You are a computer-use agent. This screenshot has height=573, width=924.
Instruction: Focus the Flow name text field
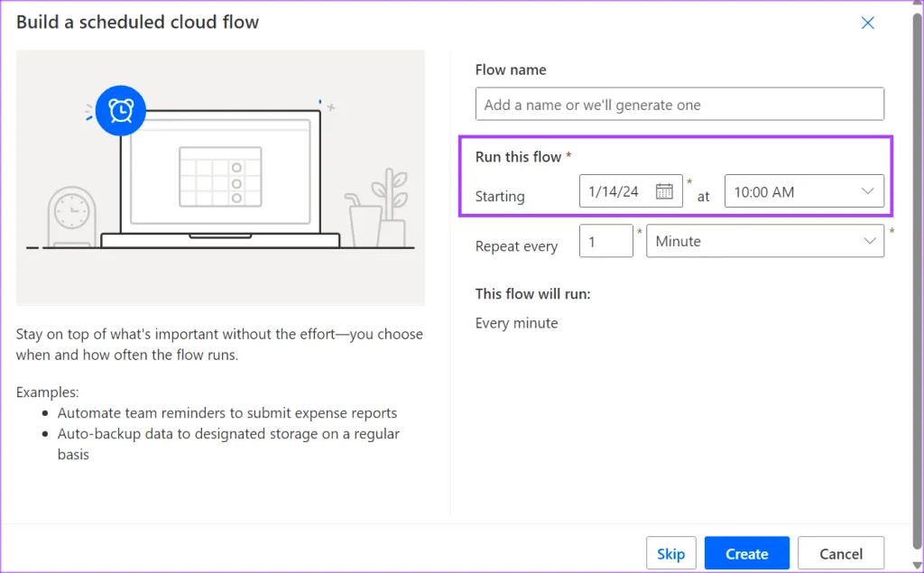pos(679,105)
